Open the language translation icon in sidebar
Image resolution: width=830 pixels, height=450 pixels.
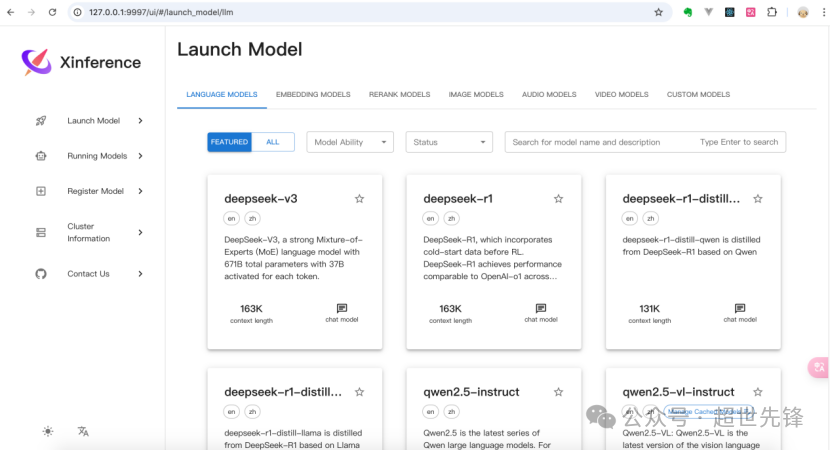point(83,431)
